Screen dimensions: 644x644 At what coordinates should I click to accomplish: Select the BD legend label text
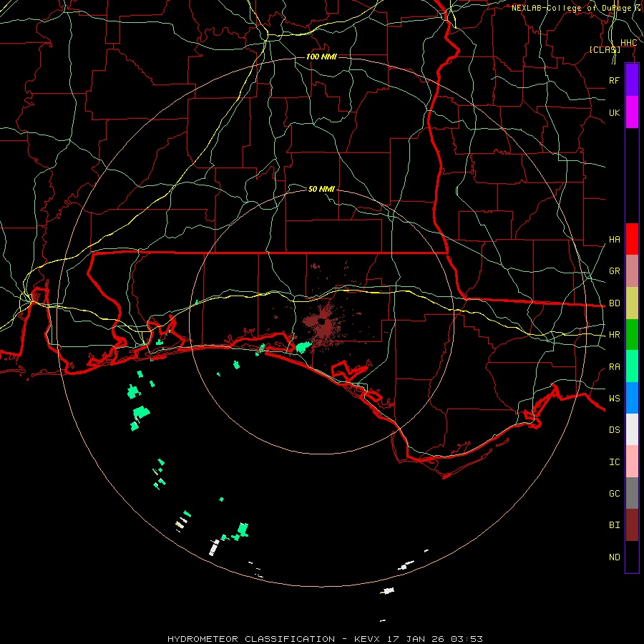point(614,303)
